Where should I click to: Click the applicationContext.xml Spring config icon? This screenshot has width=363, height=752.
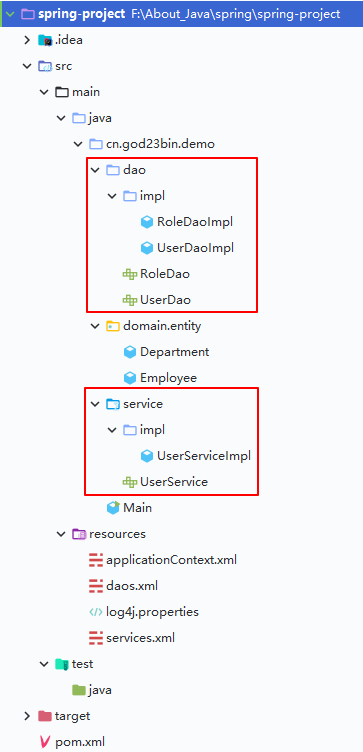coord(96,560)
